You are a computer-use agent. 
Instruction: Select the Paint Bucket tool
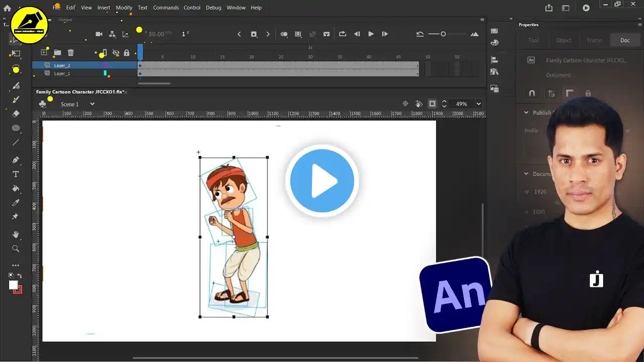[x=16, y=189]
